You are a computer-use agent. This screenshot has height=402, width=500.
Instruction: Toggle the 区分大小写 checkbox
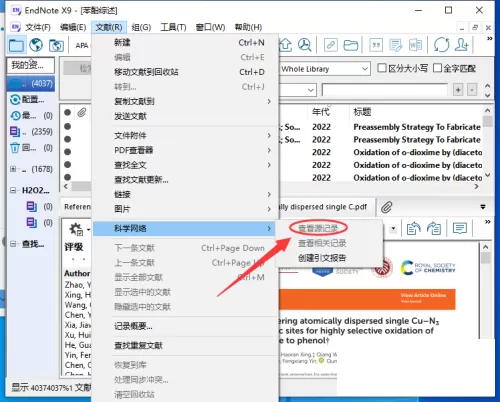pyautogui.click(x=382, y=68)
